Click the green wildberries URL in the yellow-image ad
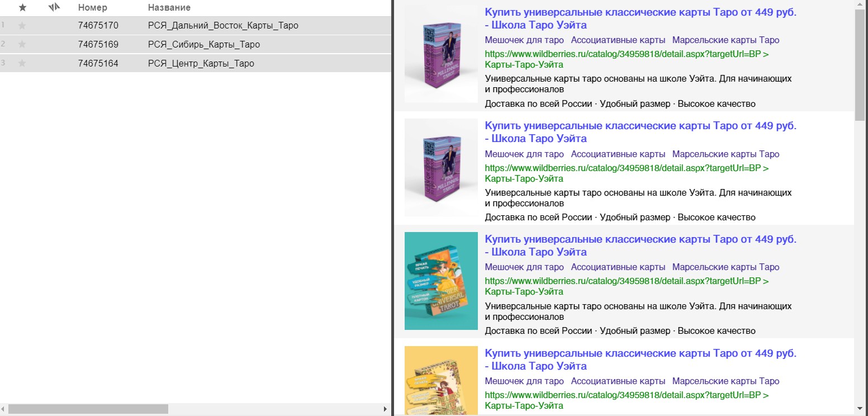The height and width of the screenshot is (416, 868). point(627,400)
